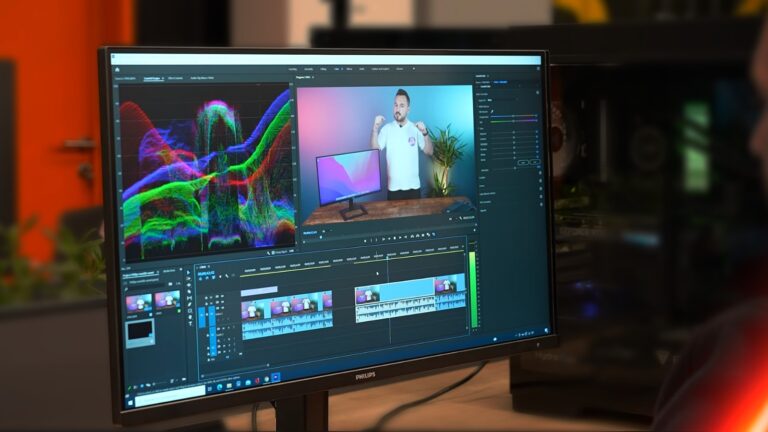This screenshot has height=432, width=768.
Task: Expand the Curves section in Lumetri Color
Action: point(482,186)
